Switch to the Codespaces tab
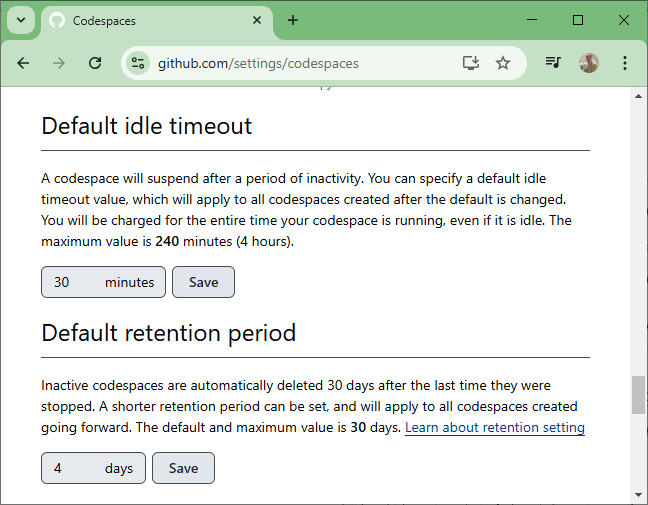The height and width of the screenshot is (505, 648). [150, 20]
